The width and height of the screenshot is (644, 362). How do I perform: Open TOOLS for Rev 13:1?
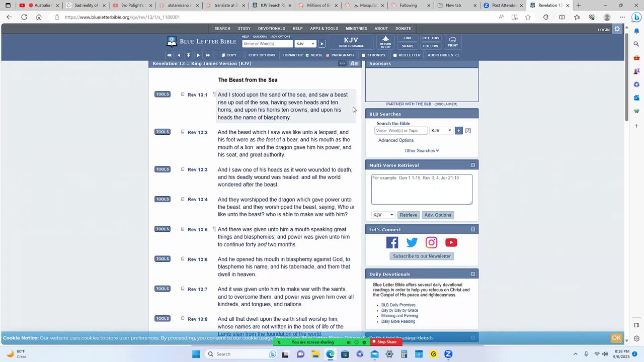162,94
